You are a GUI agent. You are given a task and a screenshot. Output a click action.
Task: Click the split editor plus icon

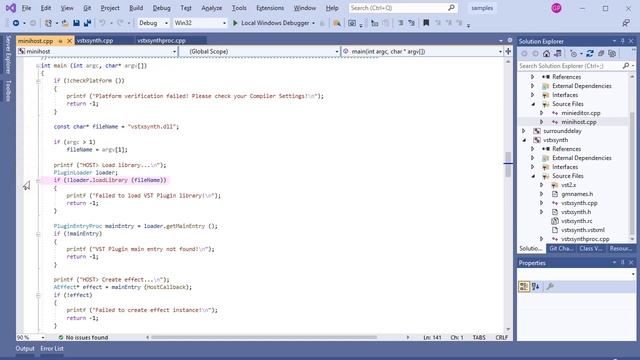pyautogui.click(x=508, y=51)
